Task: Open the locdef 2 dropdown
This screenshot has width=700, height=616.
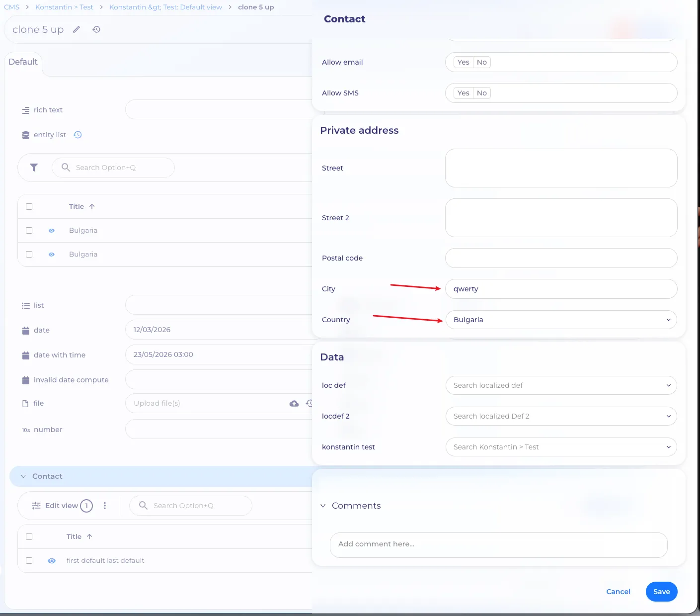Action: point(561,416)
